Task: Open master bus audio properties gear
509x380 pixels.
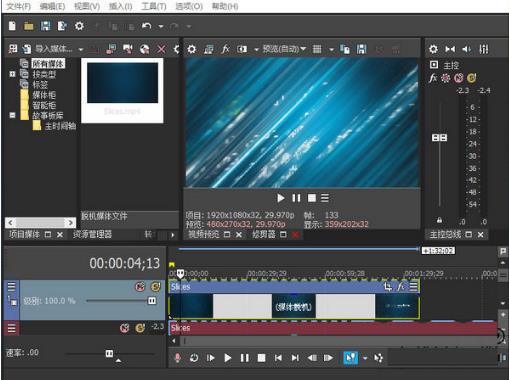Action: 433,49
